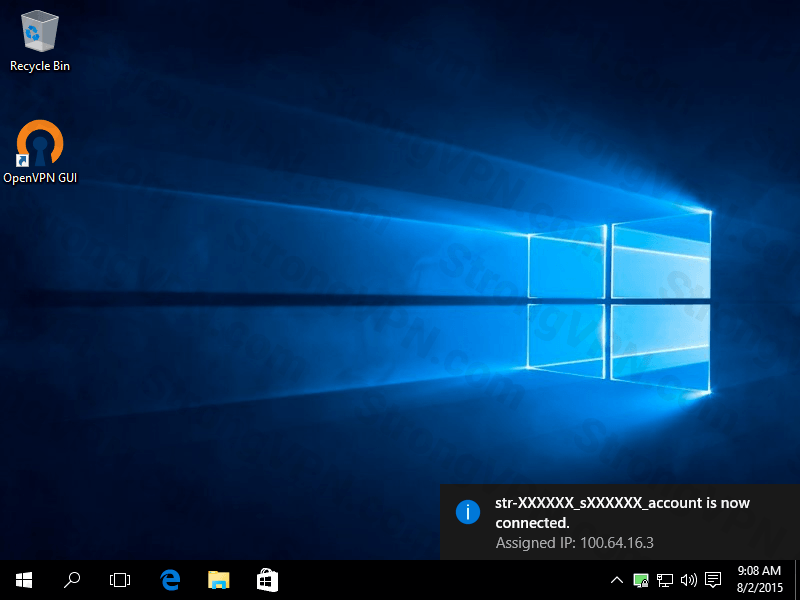Mute sound using the speaker icon
The image size is (800, 600).
[688, 580]
